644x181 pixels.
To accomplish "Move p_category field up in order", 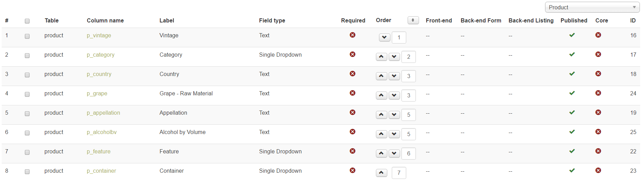I will [x=381, y=57].
